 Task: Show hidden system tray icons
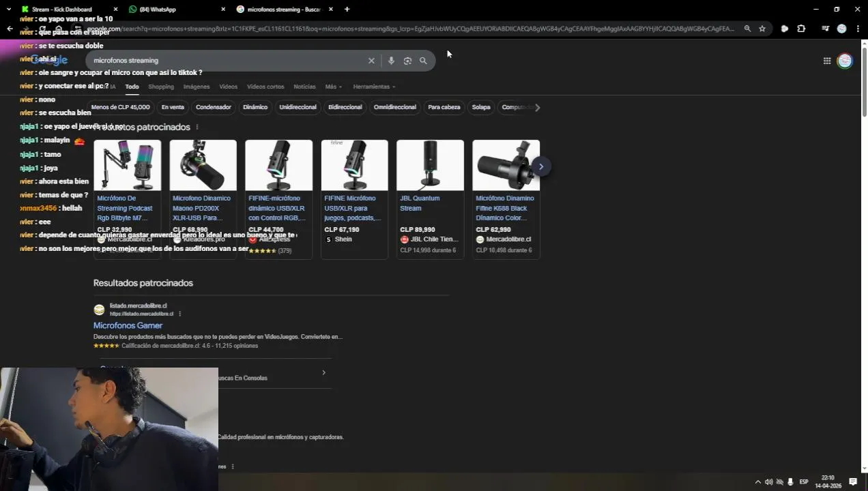pyautogui.click(x=757, y=482)
